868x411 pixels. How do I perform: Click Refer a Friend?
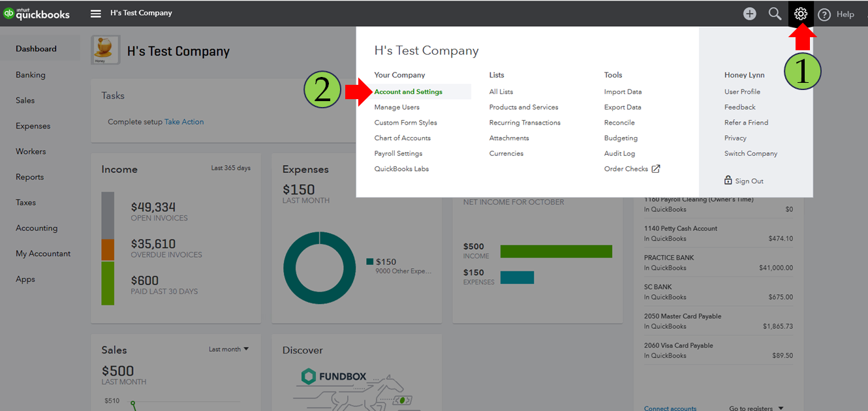click(x=747, y=123)
